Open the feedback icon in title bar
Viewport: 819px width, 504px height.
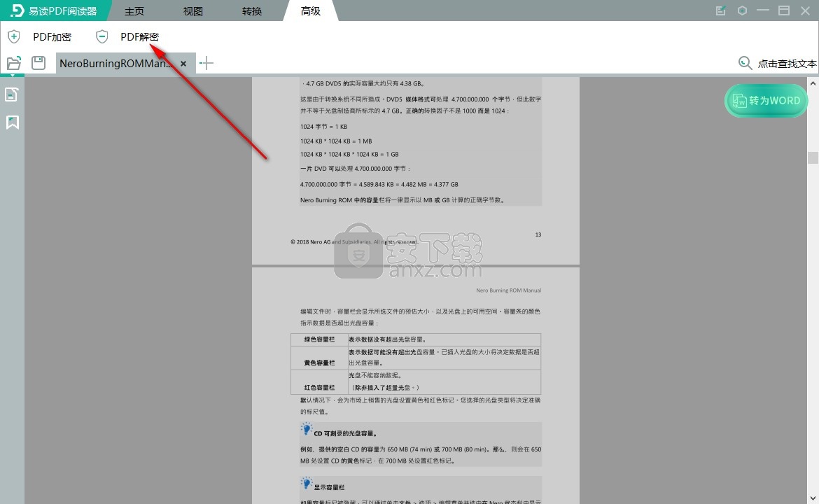pos(721,11)
